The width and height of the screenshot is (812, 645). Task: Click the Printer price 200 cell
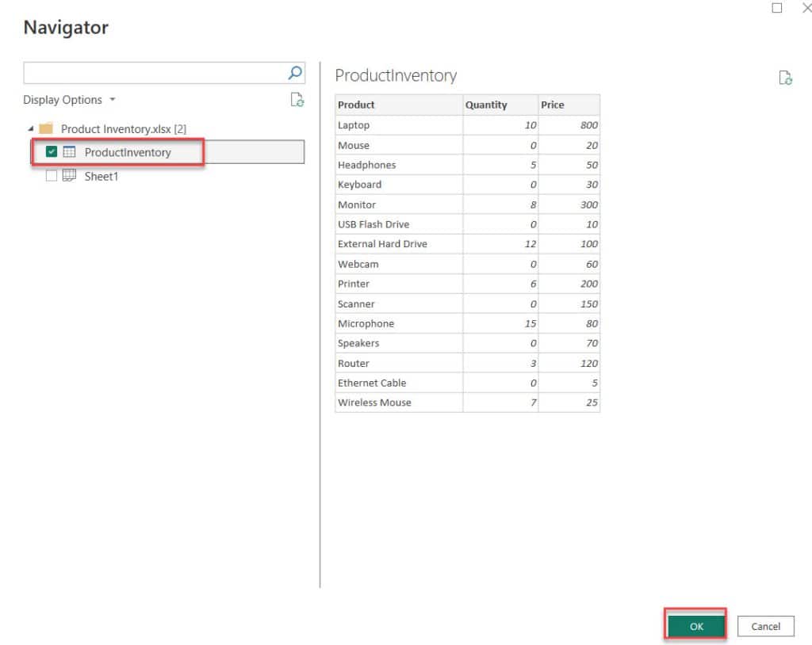coord(569,284)
